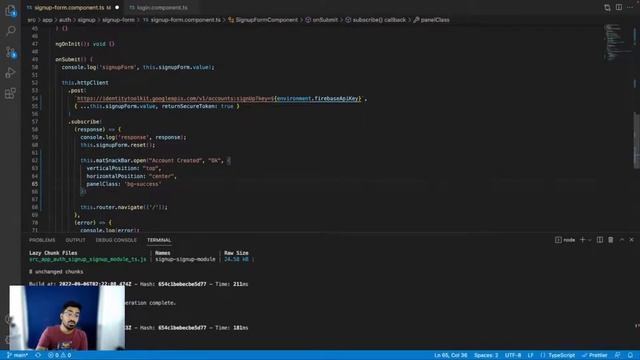This screenshot has width=640, height=360.
Task: Open the new terminal launch profile dropdown
Action: 589,240
